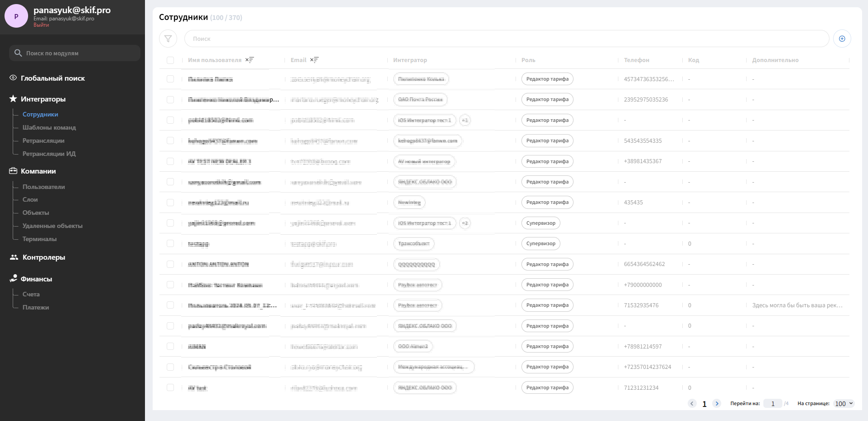This screenshot has width=868, height=421.
Task: Click the Выйти logout link
Action: [x=41, y=25]
